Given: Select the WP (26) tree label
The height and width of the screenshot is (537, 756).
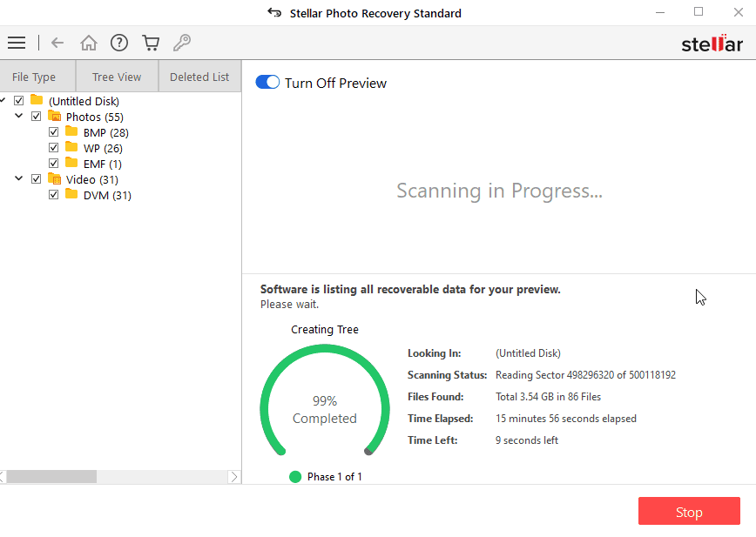Looking at the screenshot, I should 103,148.
